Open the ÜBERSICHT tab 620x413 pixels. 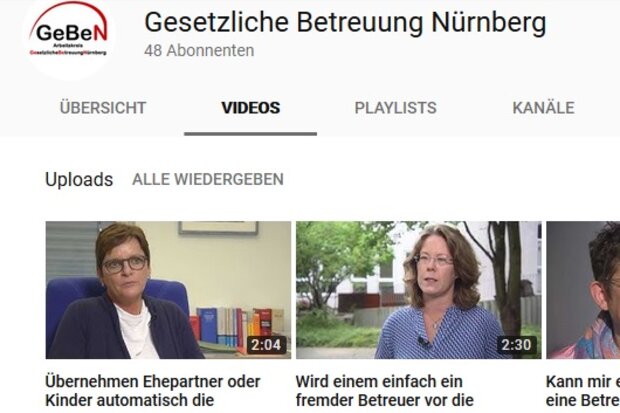[103, 108]
